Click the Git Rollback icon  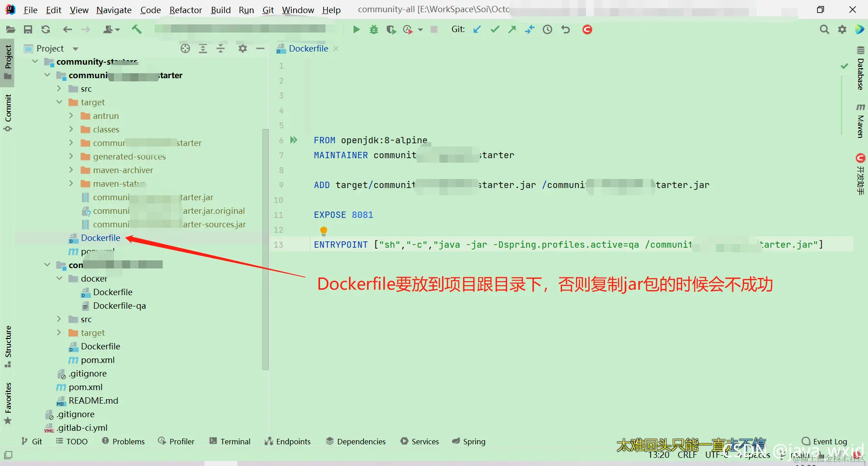[566, 30]
